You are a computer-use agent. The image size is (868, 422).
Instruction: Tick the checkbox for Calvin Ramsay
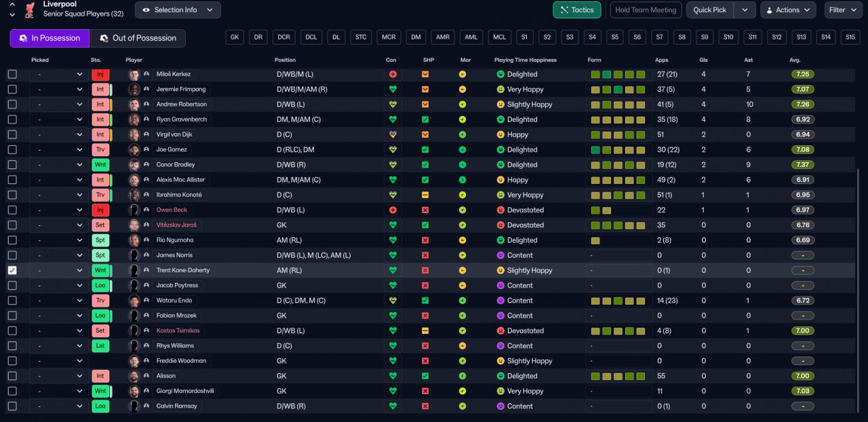click(x=12, y=406)
